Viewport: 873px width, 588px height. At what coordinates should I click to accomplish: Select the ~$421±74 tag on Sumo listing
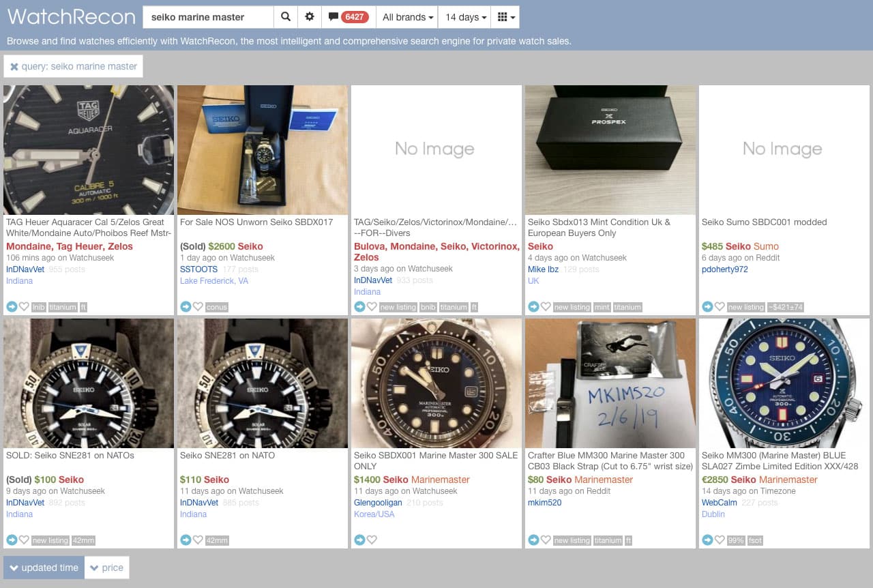pyautogui.click(x=785, y=308)
